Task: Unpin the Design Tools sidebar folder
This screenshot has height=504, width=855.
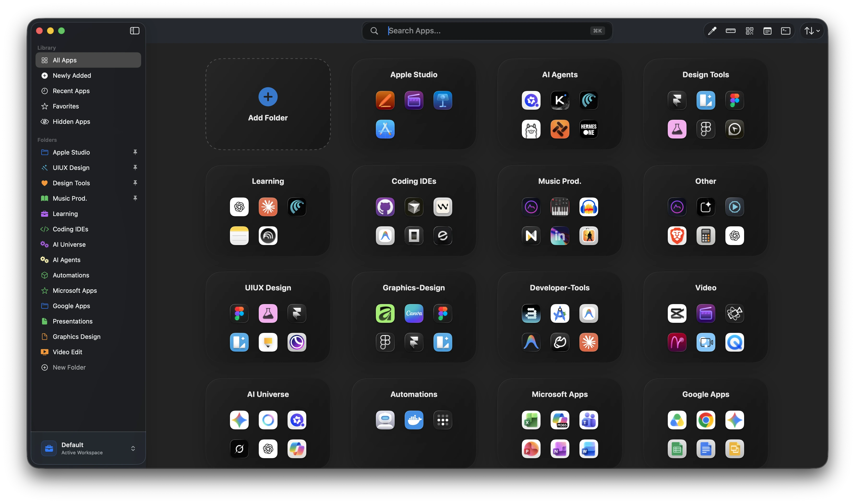Action: pos(135,183)
